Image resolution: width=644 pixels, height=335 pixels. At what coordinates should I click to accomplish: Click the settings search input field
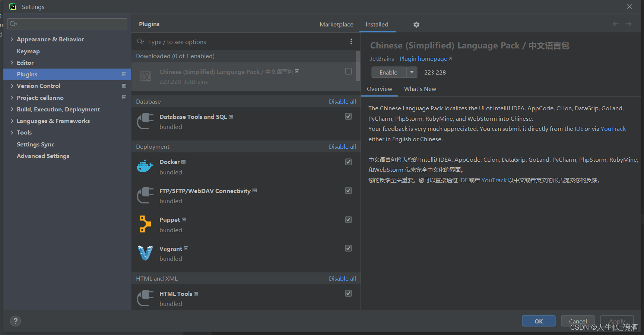[x=67, y=24]
